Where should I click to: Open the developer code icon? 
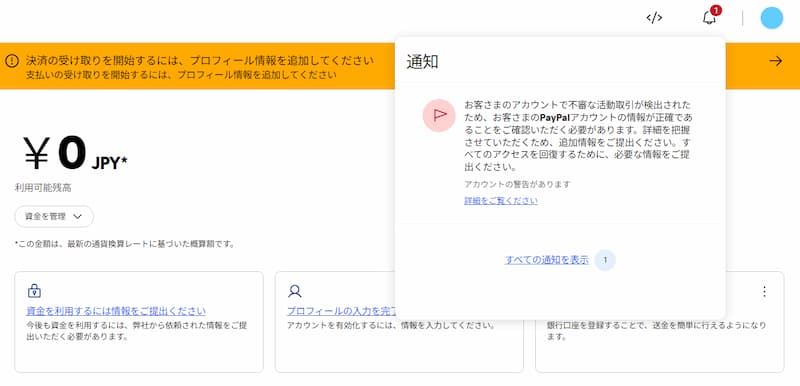pyautogui.click(x=654, y=18)
